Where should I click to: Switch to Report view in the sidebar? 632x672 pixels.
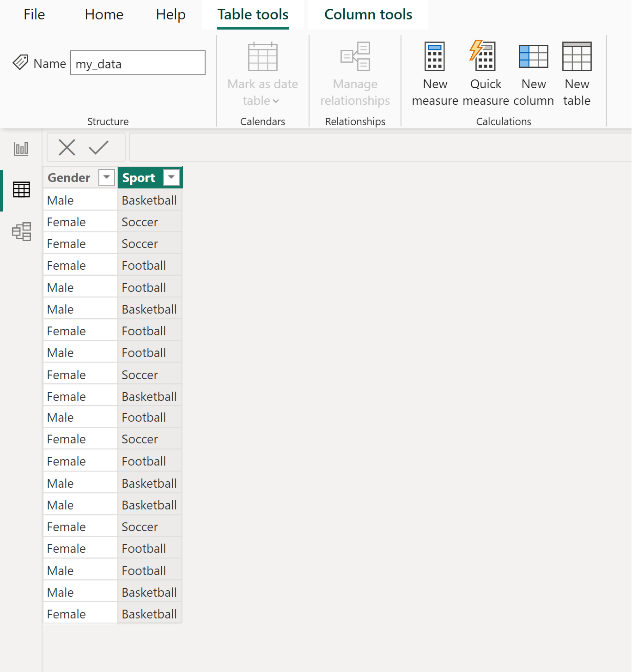(21, 149)
